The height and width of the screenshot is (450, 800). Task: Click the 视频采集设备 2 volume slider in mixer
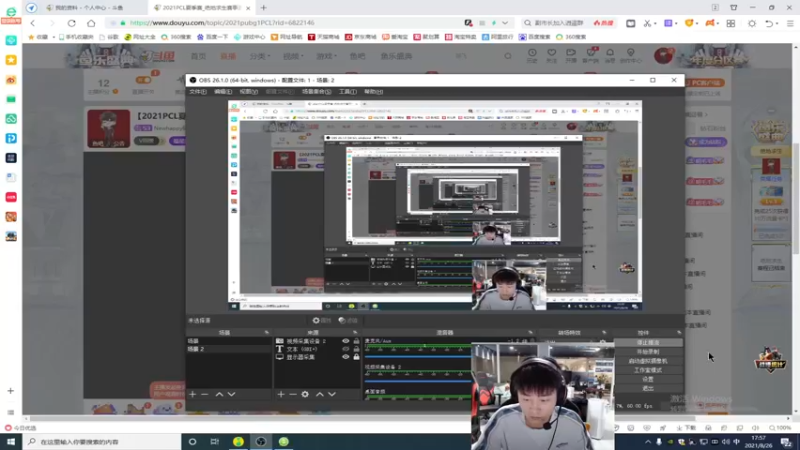pyautogui.click(x=418, y=381)
